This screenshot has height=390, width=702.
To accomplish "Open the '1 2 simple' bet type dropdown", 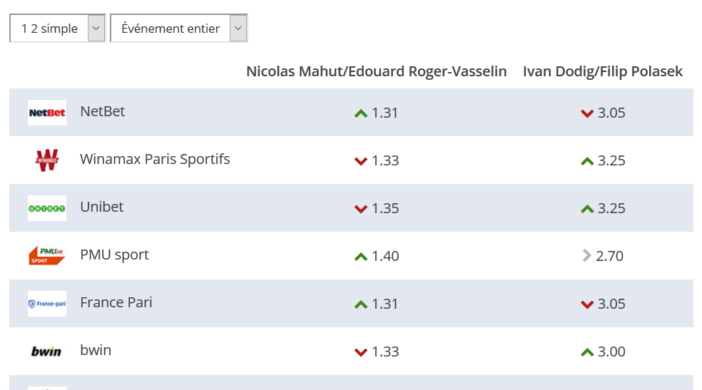I will tap(57, 28).
